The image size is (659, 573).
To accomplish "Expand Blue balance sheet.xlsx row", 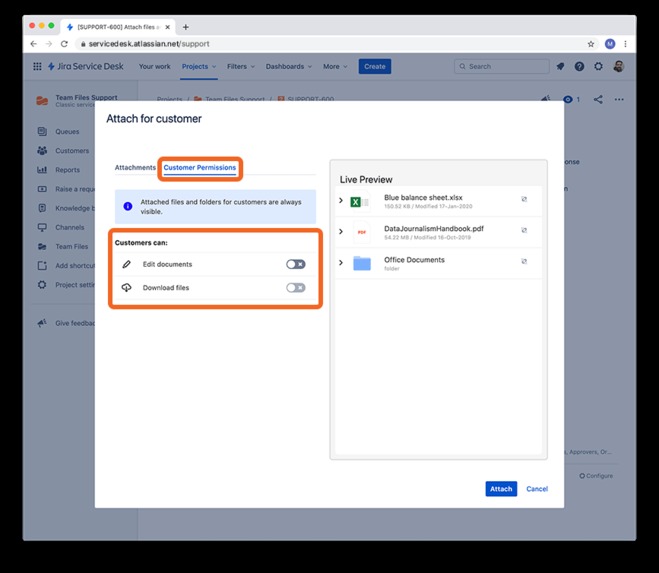I will [341, 201].
